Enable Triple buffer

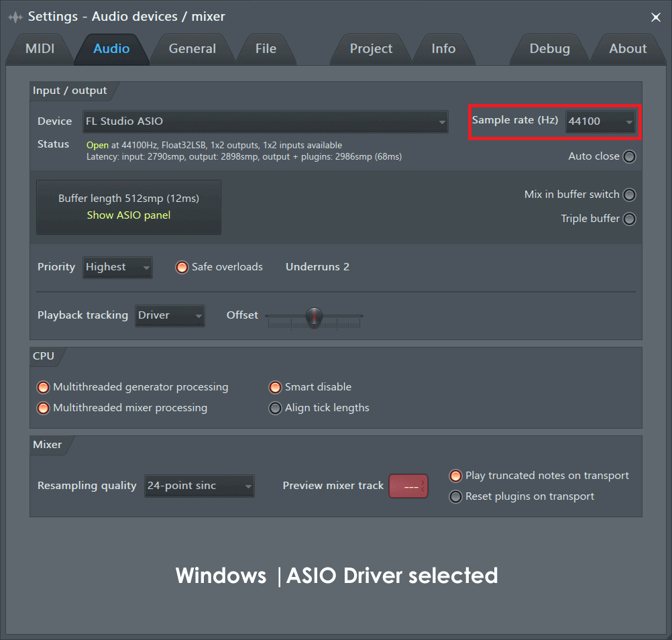click(x=629, y=218)
